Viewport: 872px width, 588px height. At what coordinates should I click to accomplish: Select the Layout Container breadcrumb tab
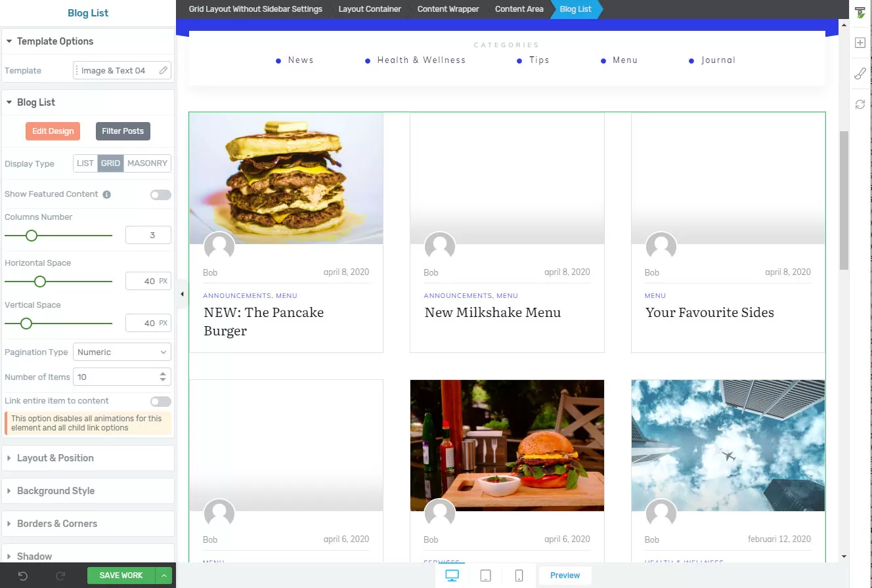(x=369, y=9)
